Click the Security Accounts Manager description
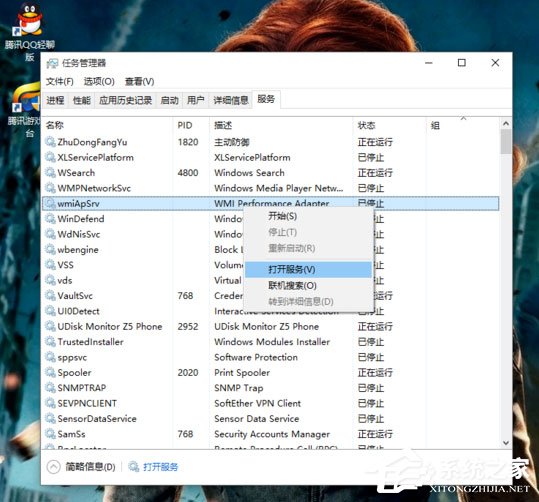Viewport: 539px width, 502px height. (272, 434)
